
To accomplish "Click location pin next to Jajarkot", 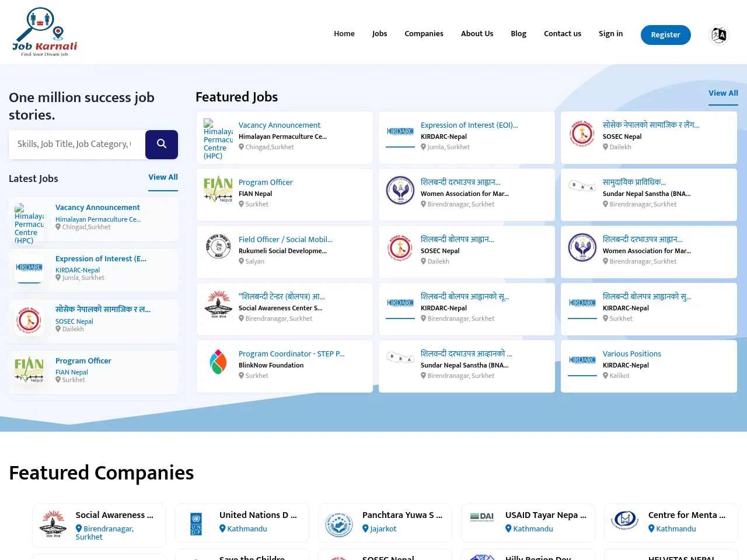I will click(x=365, y=528).
